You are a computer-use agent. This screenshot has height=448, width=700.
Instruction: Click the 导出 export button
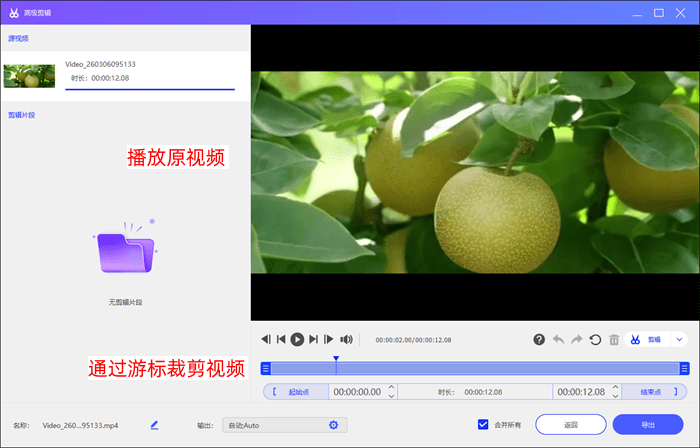648,425
